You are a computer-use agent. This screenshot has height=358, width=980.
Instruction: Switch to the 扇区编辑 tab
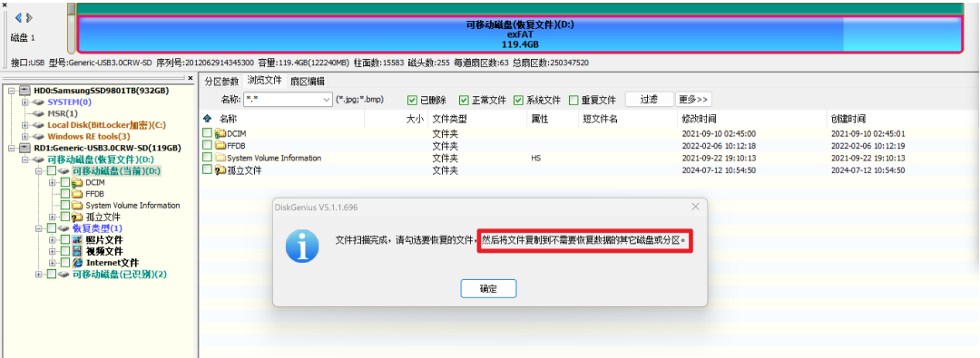click(x=307, y=82)
